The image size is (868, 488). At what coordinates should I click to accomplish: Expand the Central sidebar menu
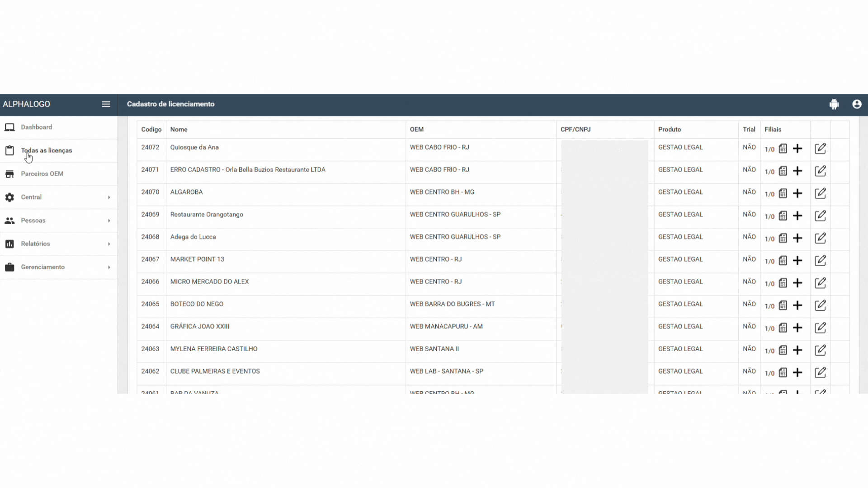point(59,197)
